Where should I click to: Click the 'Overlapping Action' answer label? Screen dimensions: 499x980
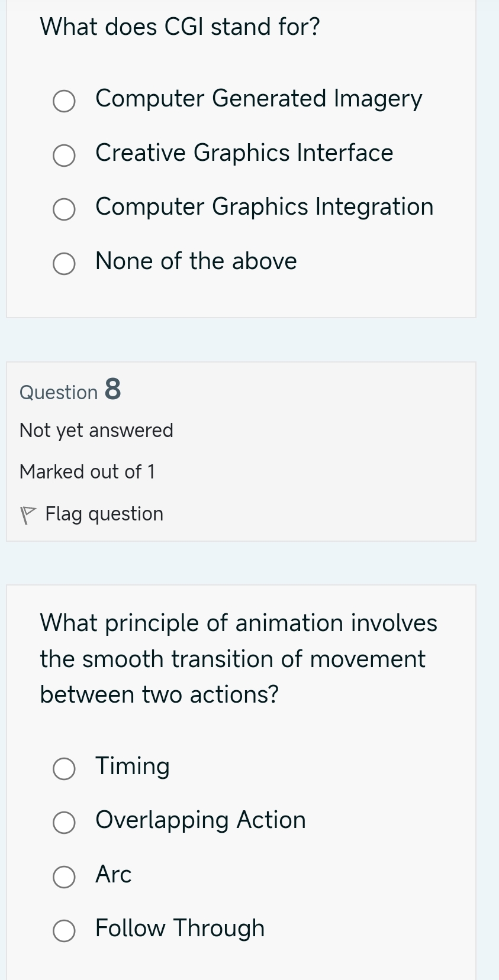(x=200, y=820)
